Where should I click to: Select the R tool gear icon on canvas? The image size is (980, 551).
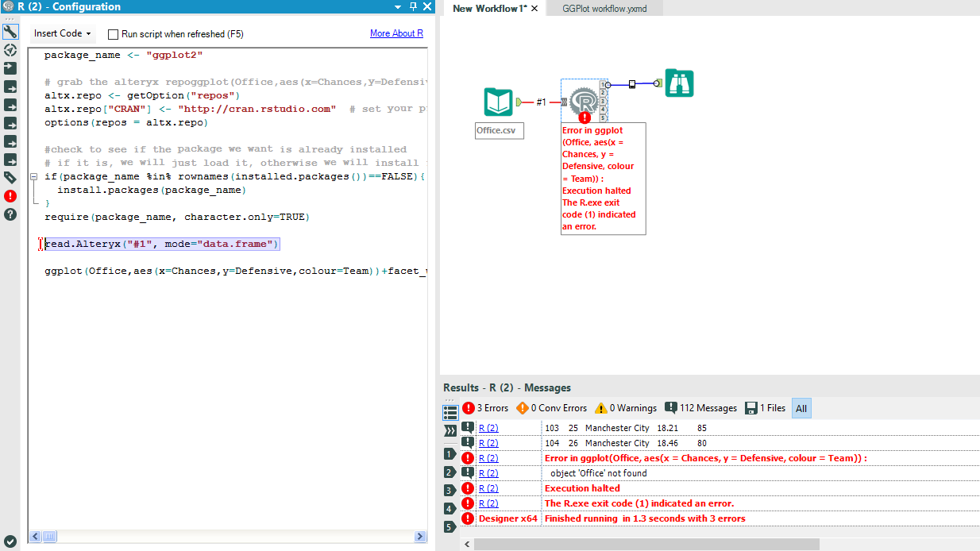coord(584,102)
